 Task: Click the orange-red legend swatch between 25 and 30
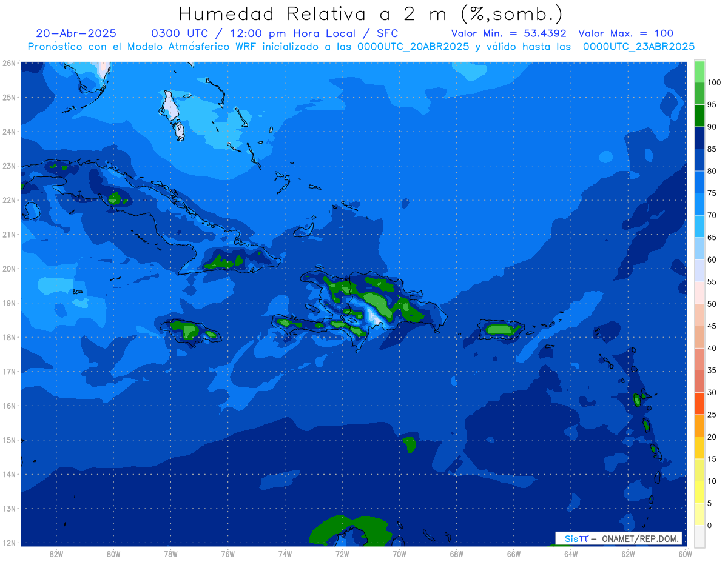pyautogui.click(x=699, y=403)
